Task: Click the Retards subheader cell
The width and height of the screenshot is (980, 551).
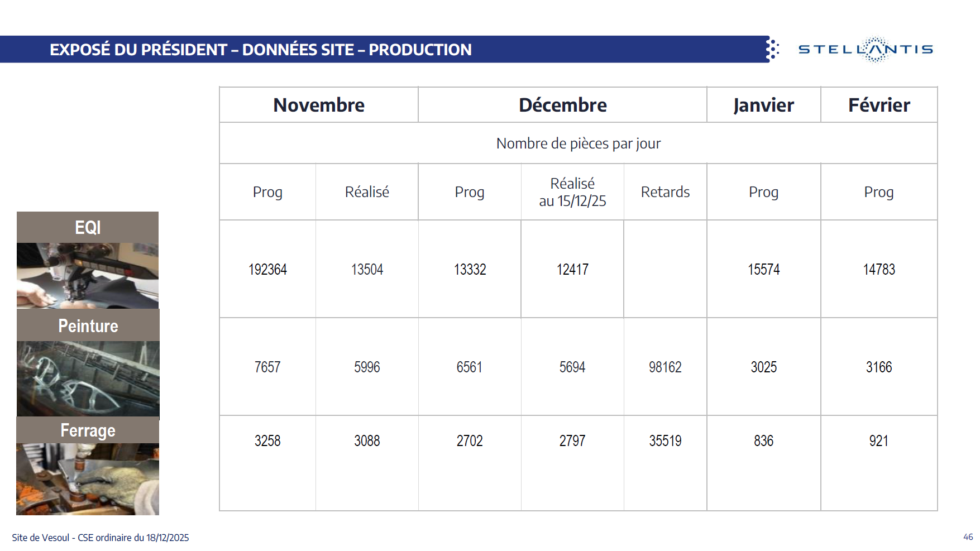Action: click(665, 192)
